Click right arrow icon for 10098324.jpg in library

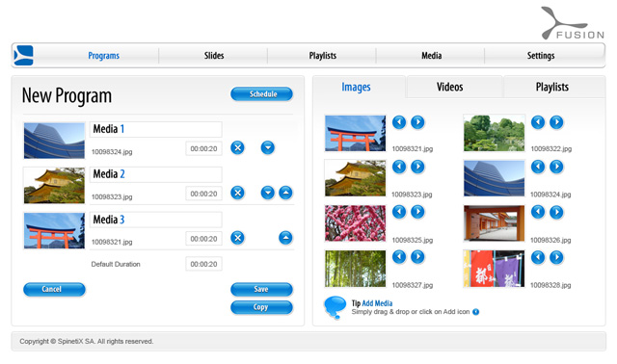click(x=556, y=167)
